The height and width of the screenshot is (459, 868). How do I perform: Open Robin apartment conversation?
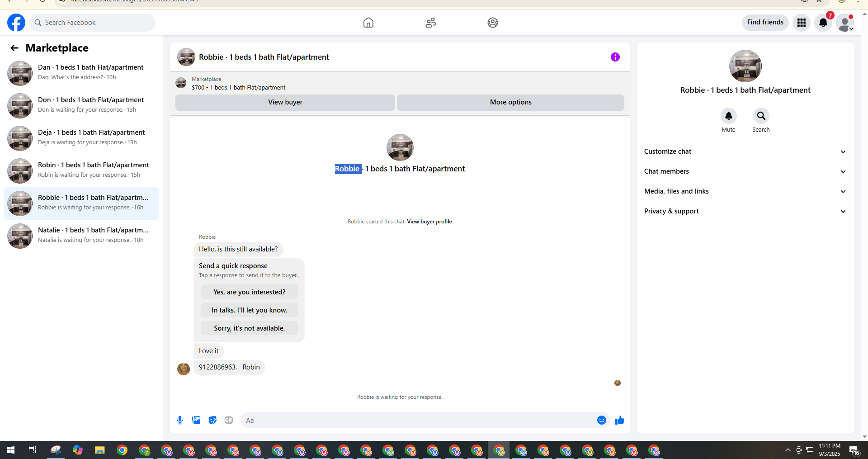81,171
